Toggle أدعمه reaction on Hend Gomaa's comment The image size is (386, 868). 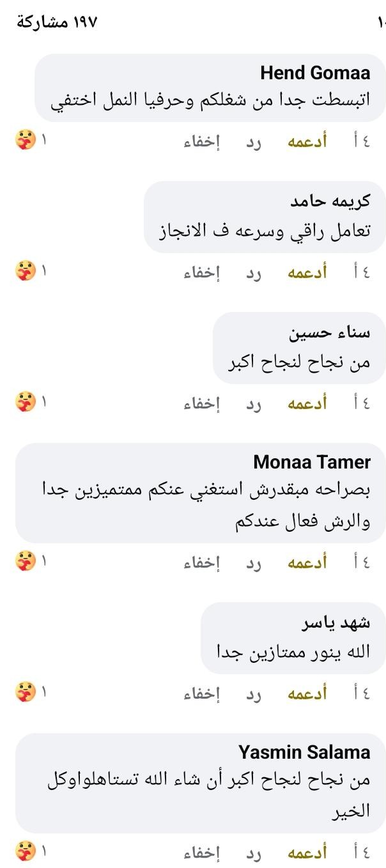pos(307,141)
